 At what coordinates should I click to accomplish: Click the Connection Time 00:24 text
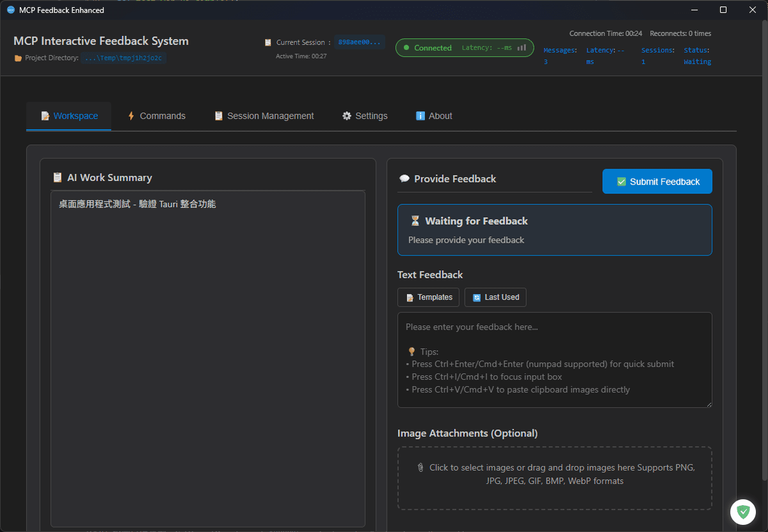pos(605,33)
